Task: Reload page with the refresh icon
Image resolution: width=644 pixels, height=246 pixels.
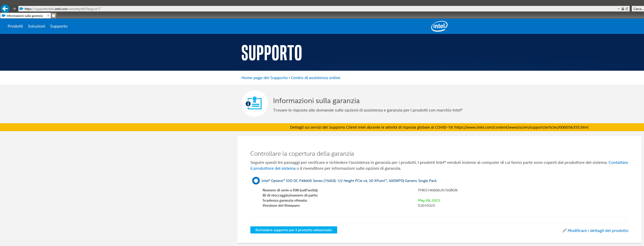Action: 627,9
